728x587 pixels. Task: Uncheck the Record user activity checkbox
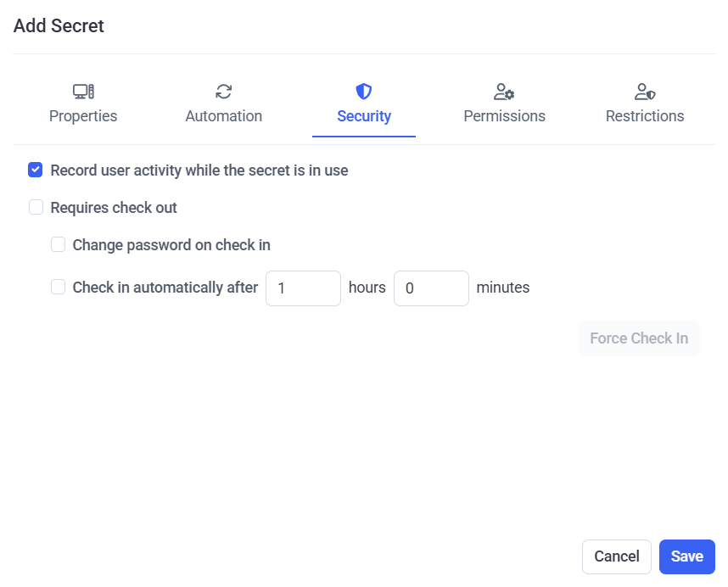[x=36, y=170]
